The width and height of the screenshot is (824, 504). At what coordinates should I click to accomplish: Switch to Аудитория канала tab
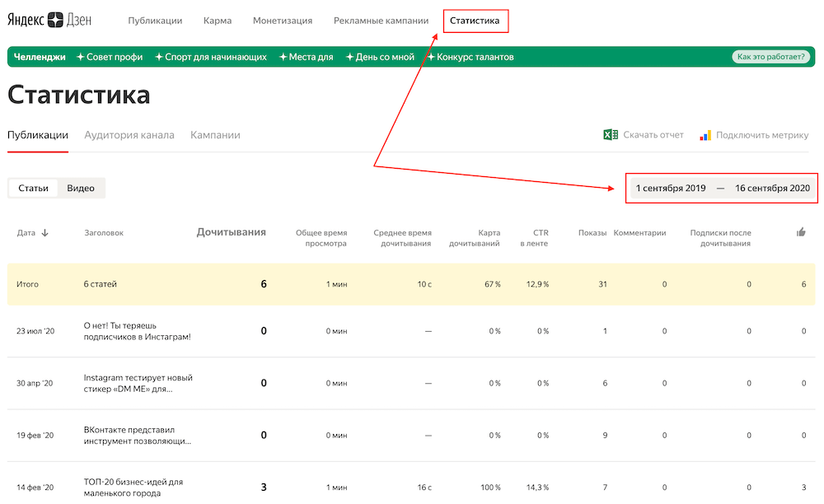coord(129,135)
